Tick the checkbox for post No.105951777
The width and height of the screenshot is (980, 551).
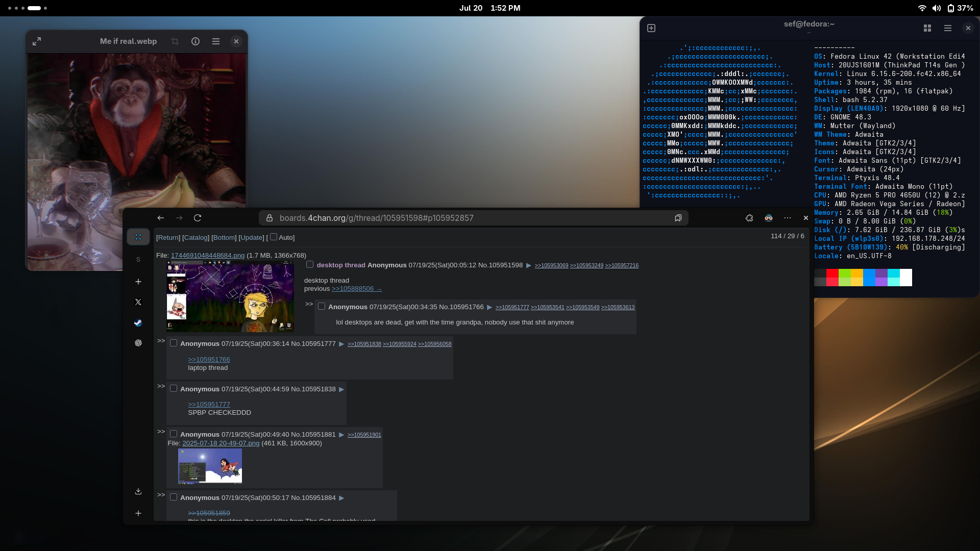pos(174,343)
